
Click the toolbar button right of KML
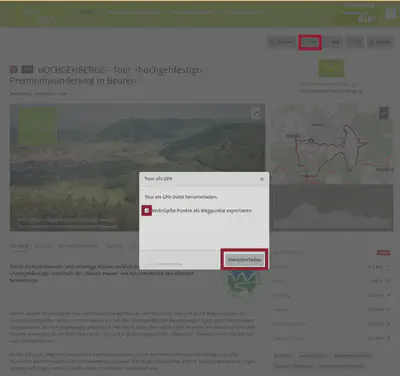point(355,42)
